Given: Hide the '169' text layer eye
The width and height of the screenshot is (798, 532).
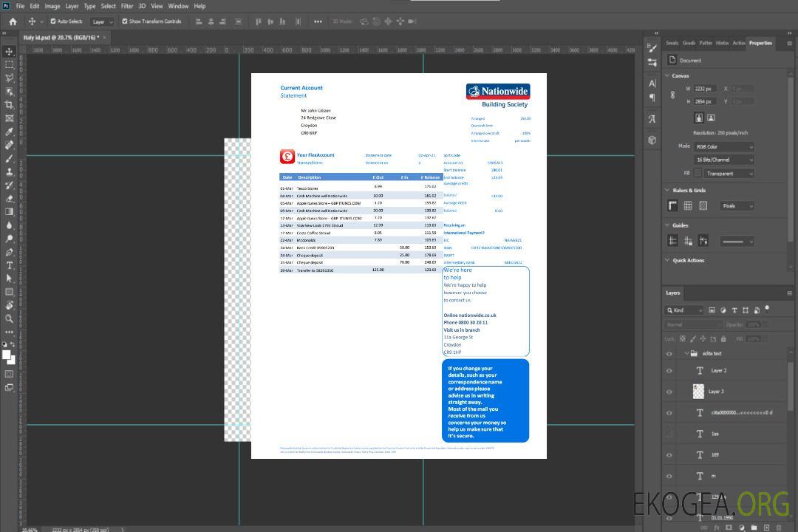Looking at the screenshot, I should [x=669, y=455].
